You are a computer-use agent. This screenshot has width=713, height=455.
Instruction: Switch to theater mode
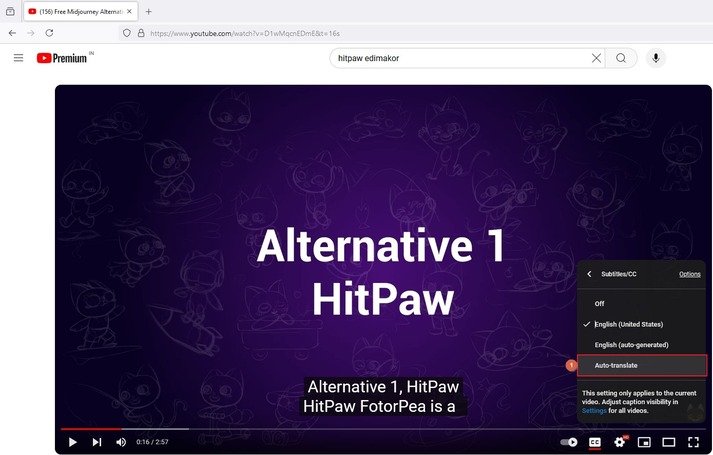pos(668,442)
